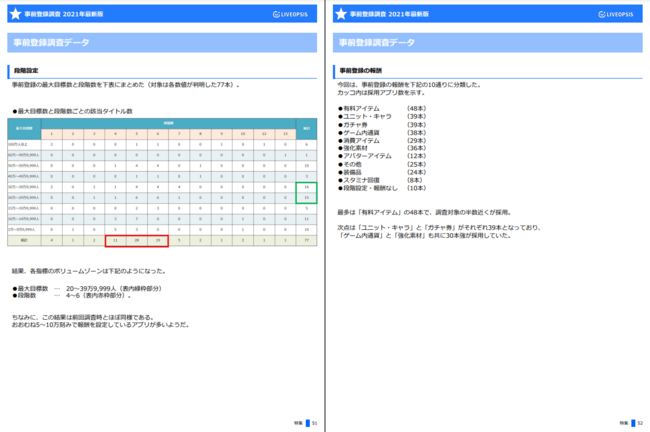Click the sentence starting 事前登録の最大目標数と段階数を下表に
Screen dimensions: 650x432
pyautogui.click(x=126, y=85)
